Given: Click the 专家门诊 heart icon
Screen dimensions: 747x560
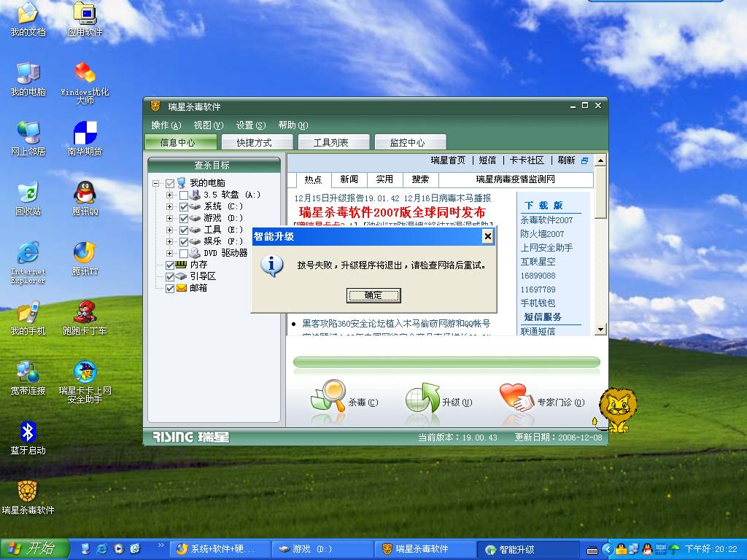Looking at the screenshot, I should pos(516,397).
